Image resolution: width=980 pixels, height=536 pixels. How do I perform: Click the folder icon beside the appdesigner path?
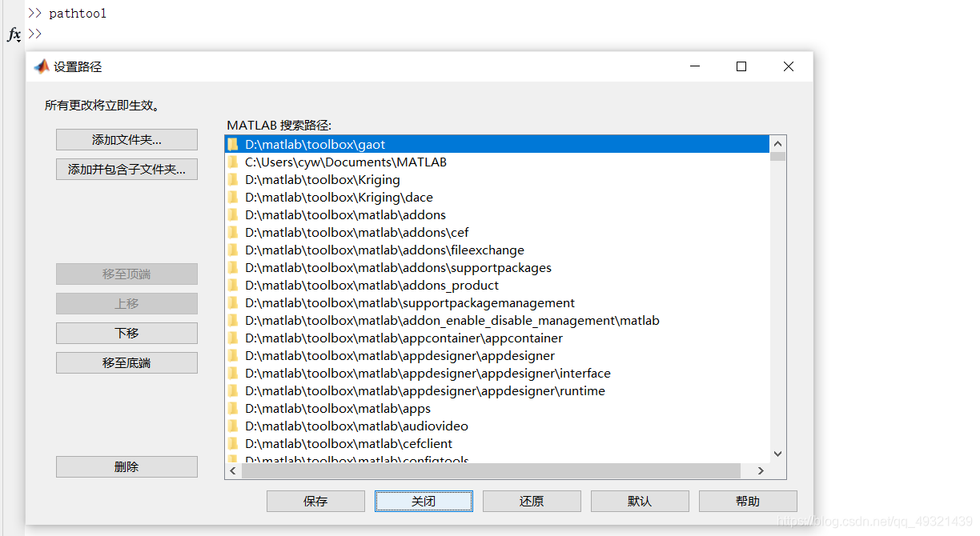pos(233,355)
